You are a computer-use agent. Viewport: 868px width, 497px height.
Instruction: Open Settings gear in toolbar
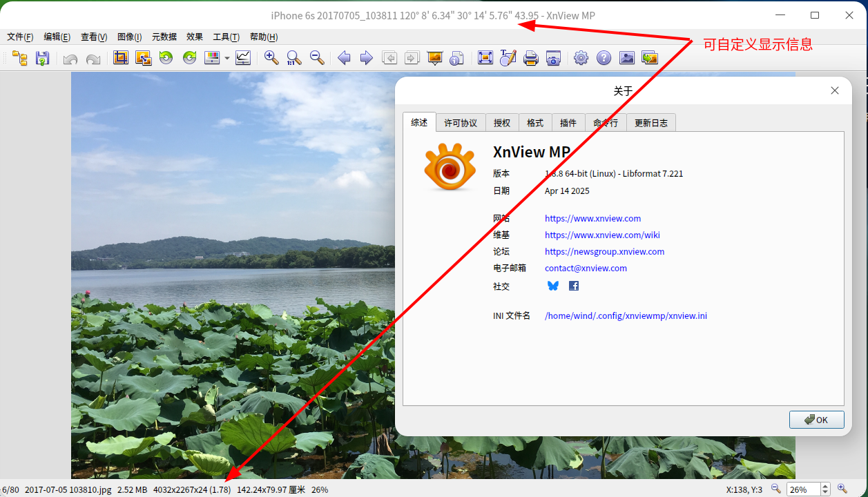point(581,58)
